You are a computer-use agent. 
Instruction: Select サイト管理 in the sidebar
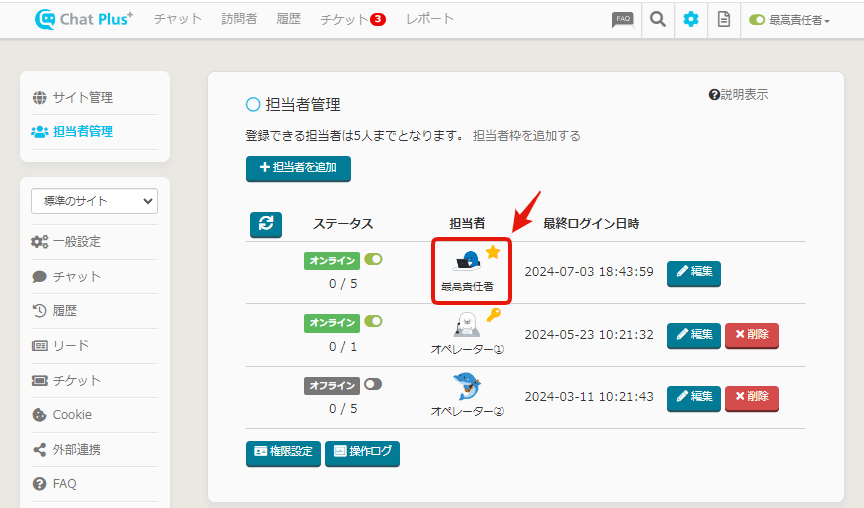coord(83,98)
